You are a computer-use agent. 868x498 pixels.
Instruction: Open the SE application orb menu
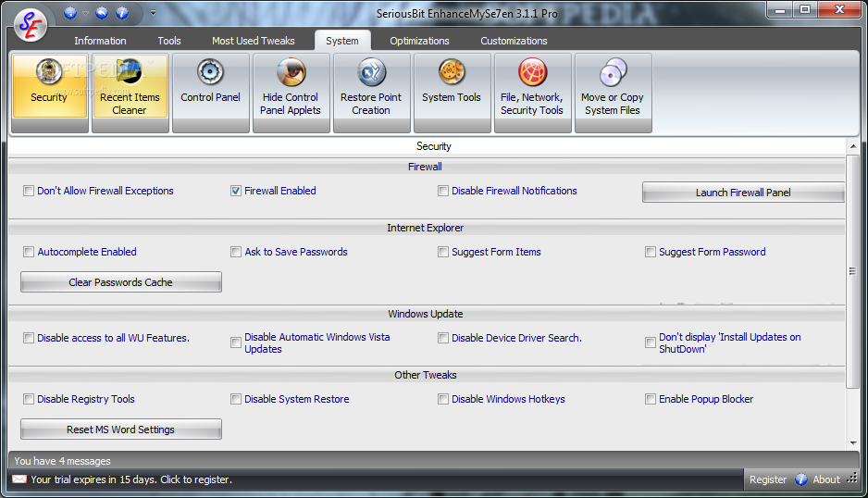(x=31, y=25)
